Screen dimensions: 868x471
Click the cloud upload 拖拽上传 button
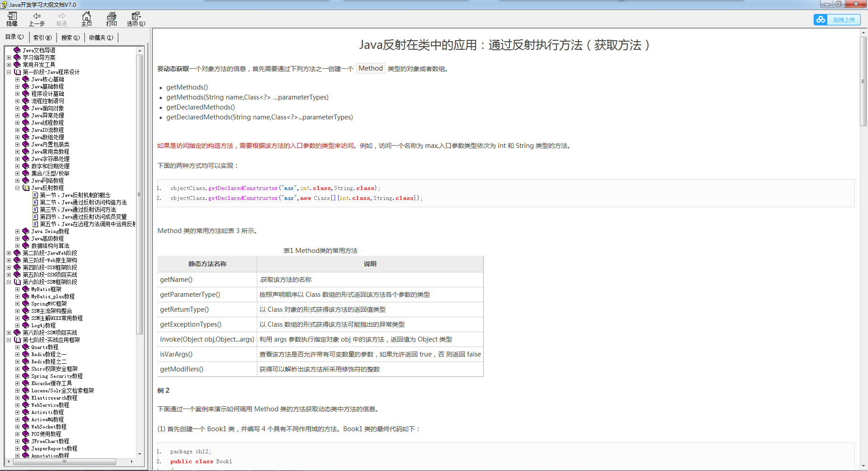(837, 20)
